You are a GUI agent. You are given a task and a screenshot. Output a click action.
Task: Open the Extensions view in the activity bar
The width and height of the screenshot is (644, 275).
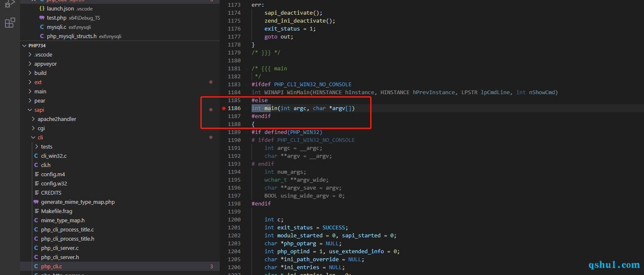[x=10, y=23]
